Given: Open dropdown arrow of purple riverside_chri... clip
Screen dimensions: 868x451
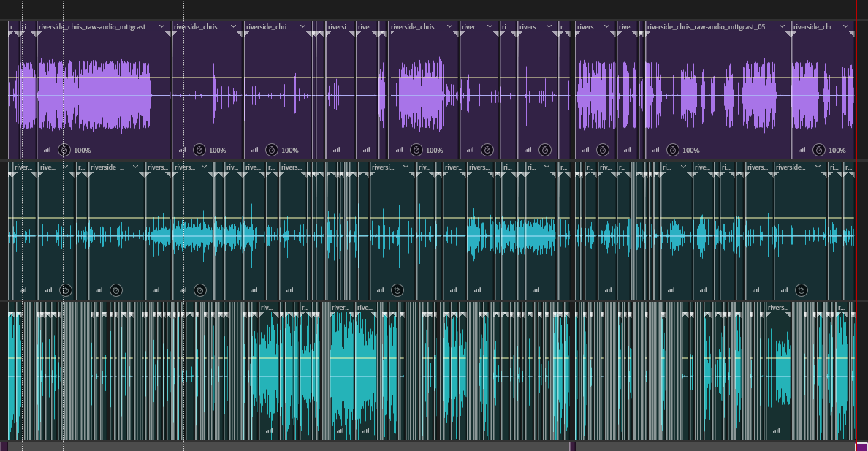Looking at the screenshot, I should (302, 26).
